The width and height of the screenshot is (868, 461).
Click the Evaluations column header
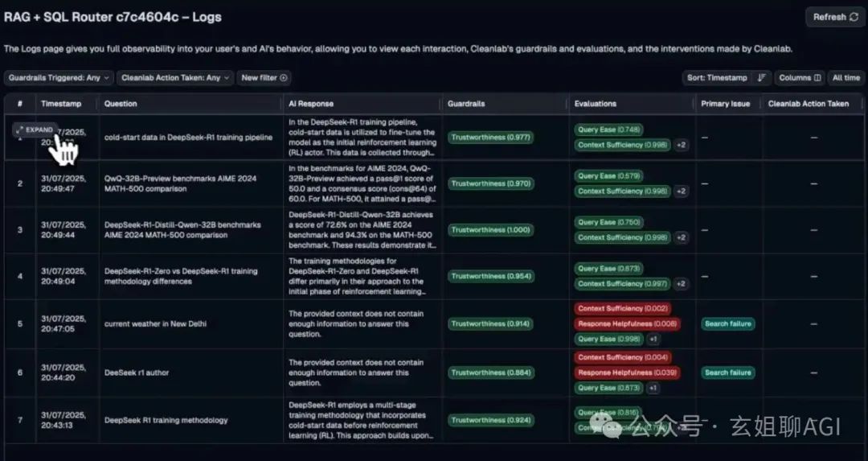pos(595,104)
